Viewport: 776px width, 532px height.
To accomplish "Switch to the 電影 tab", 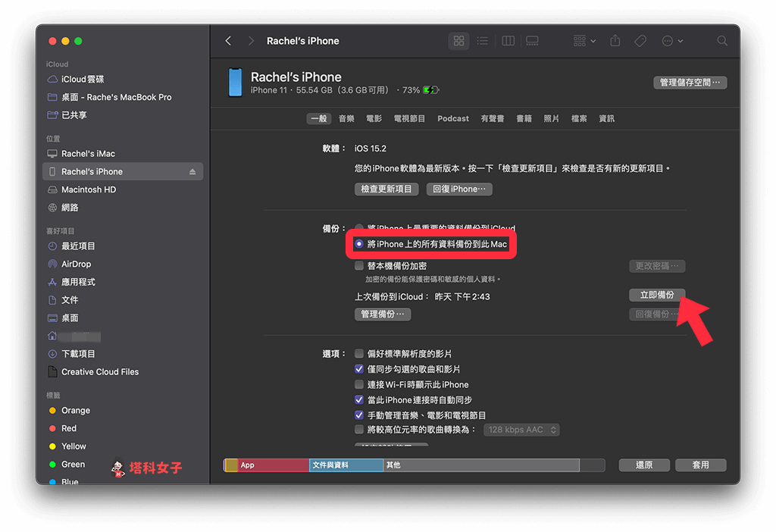I will coord(374,118).
